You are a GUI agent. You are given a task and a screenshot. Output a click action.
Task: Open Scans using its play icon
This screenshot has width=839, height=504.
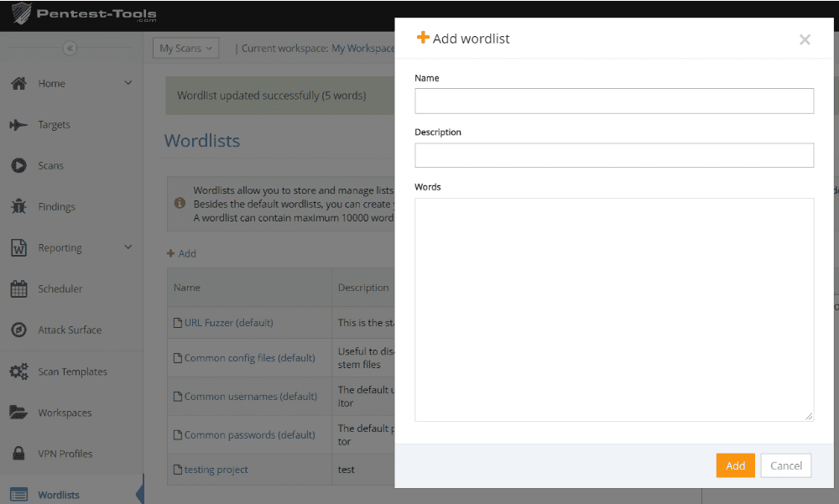click(18, 165)
